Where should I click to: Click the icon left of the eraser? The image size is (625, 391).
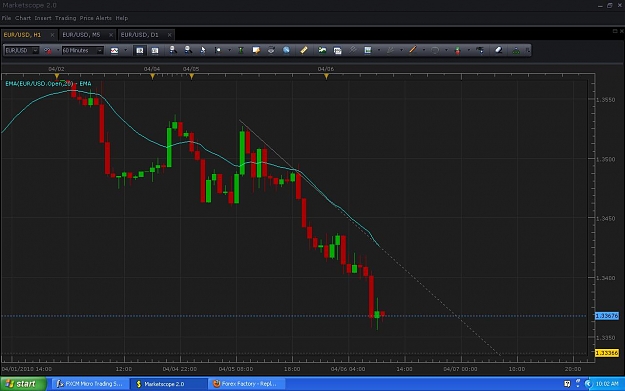tap(480, 50)
